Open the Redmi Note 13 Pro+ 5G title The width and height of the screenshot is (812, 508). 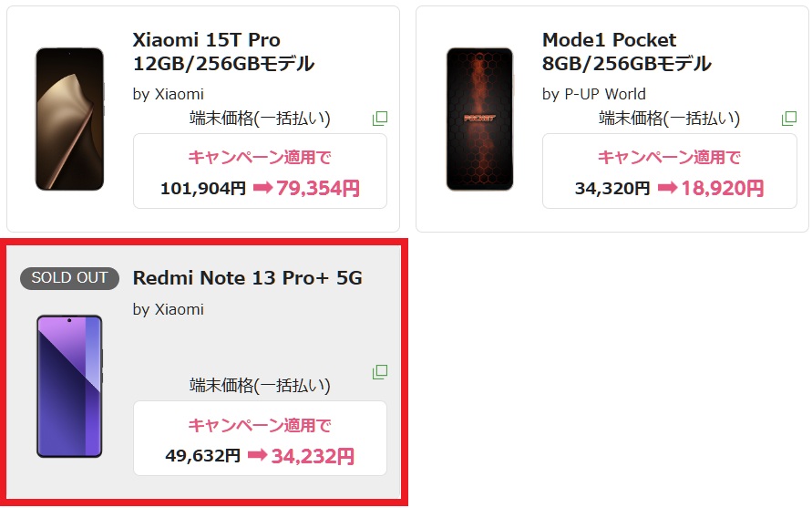248,278
